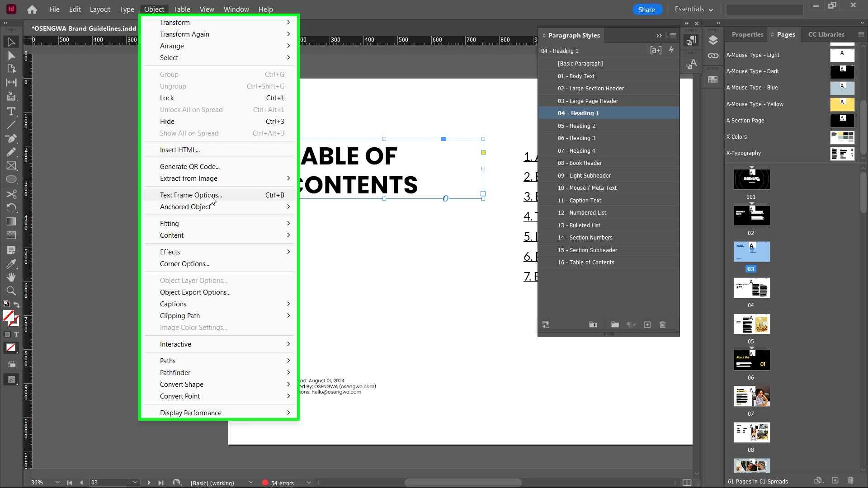Delete selected paragraph style with trash icon

pos(663,325)
